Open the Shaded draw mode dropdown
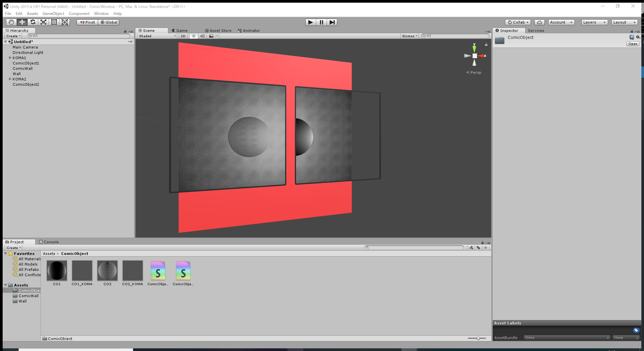 tap(157, 36)
